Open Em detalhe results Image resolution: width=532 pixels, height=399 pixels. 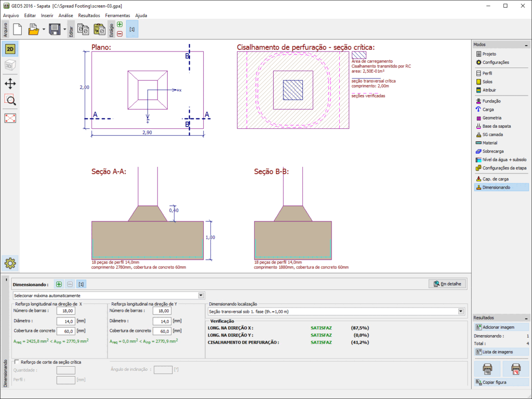click(x=447, y=284)
